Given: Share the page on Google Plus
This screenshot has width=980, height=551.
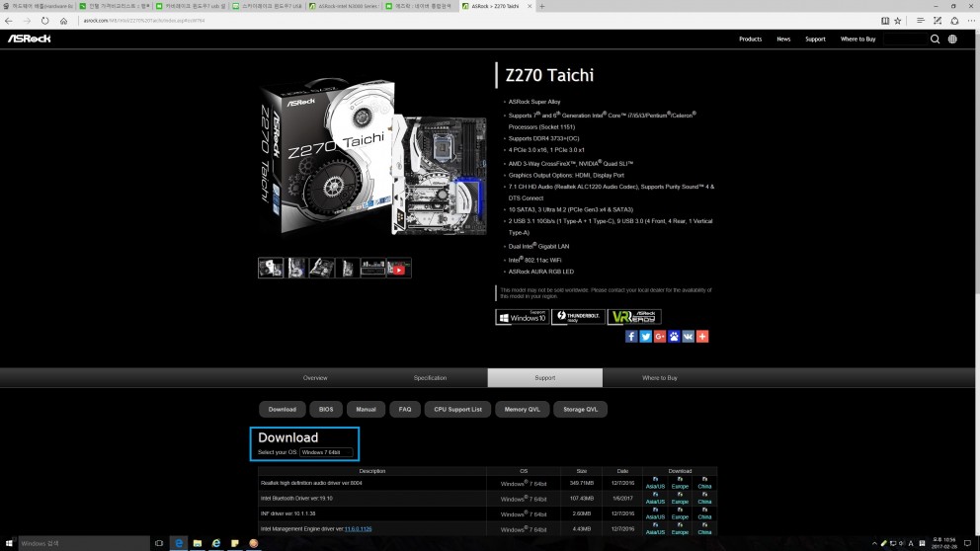Looking at the screenshot, I should coord(659,336).
